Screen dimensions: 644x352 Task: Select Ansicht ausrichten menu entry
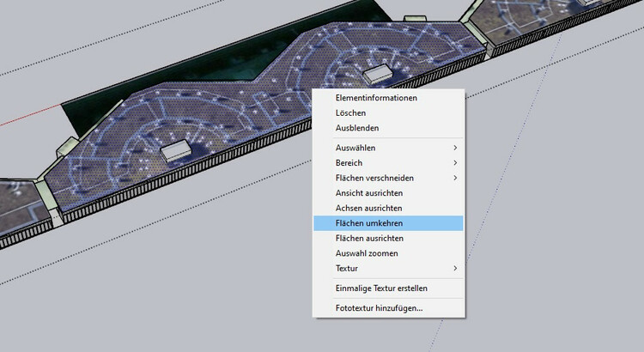coord(374,193)
